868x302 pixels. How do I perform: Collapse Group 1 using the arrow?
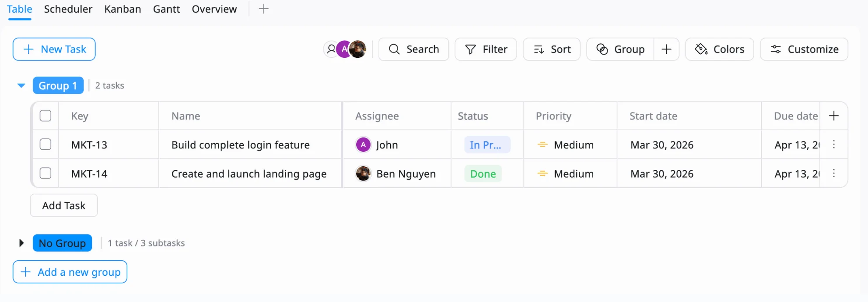pyautogui.click(x=21, y=86)
